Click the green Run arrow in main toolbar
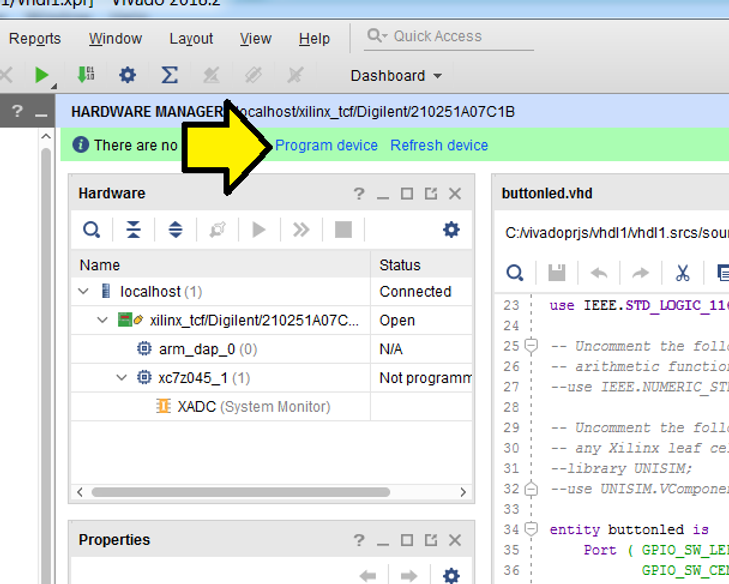 [x=41, y=75]
